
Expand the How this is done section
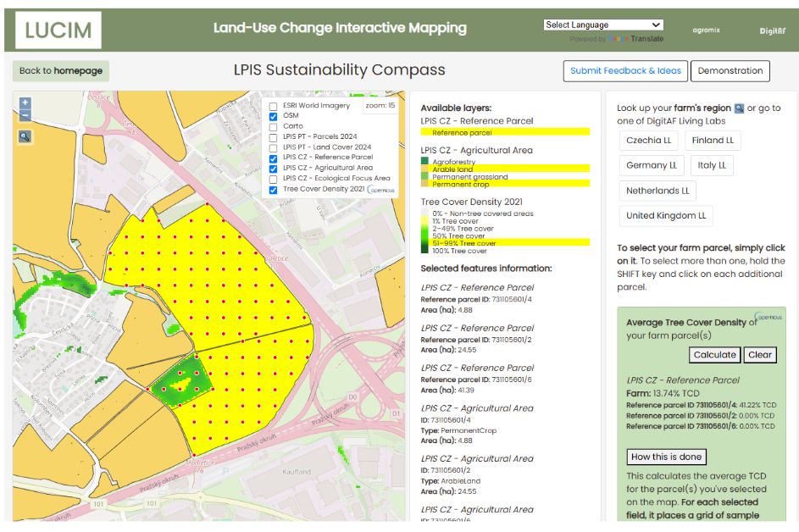[666, 457]
